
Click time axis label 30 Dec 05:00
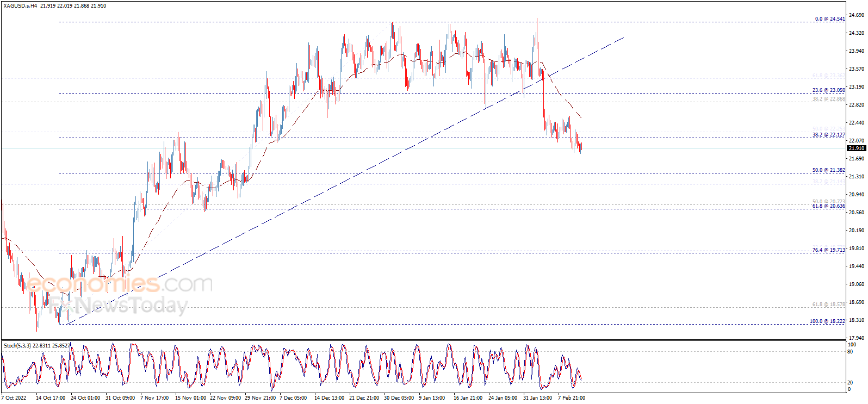coord(399,398)
